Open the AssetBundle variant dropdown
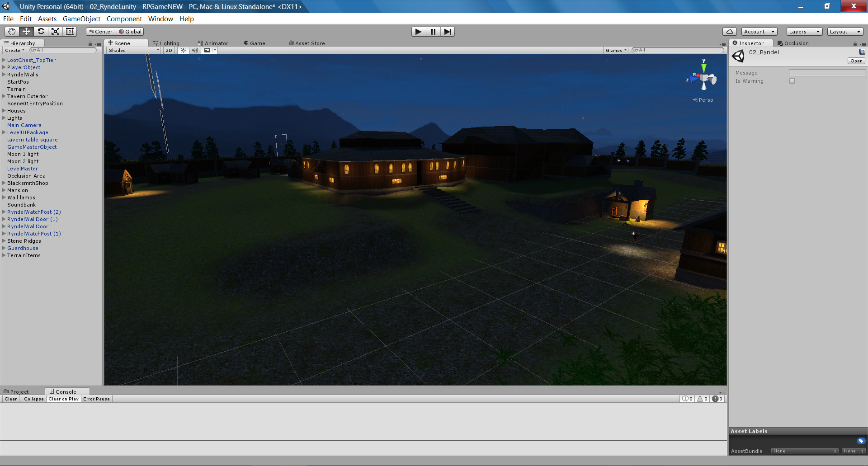 coord(854,451)
